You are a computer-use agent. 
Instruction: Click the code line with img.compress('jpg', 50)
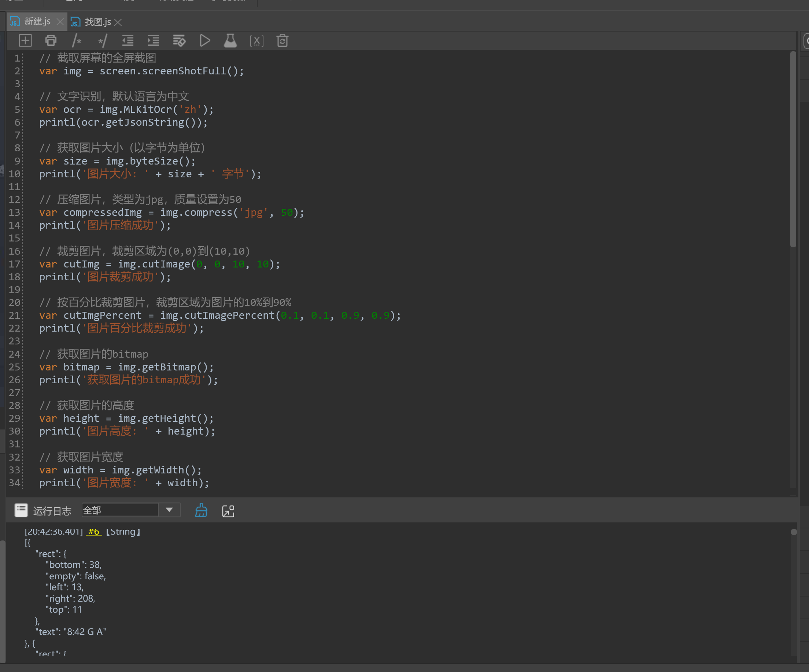pyautogui.click(x=172, y=213)
